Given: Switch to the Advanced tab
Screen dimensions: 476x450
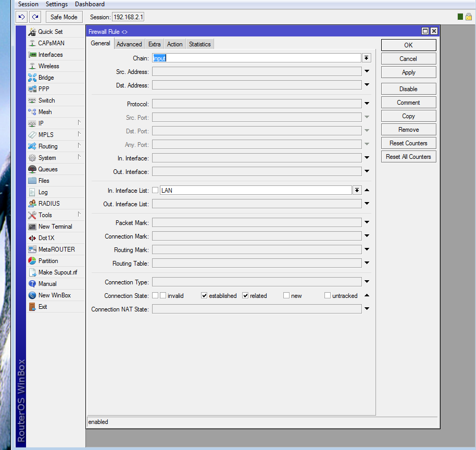Looking at the screenshot, I should [129, 44].
